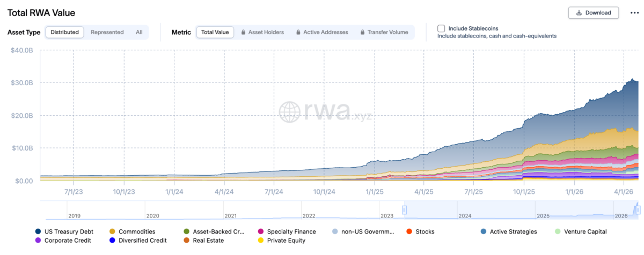This screenshot has height=255, width=644.
Task: Toggle US Treasury Debt legend series
Action: [64, 231]
